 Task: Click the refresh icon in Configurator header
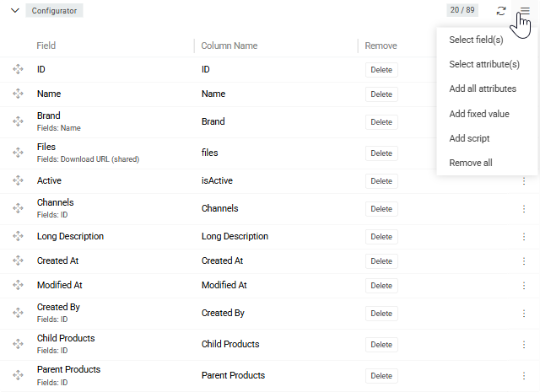coord(501,11)
